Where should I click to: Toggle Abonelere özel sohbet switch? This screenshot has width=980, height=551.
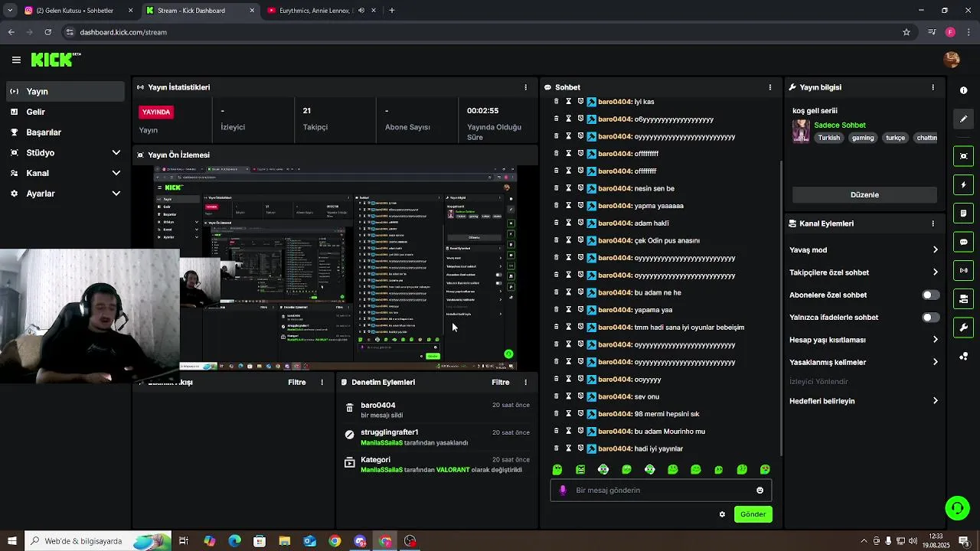(930, 295)
